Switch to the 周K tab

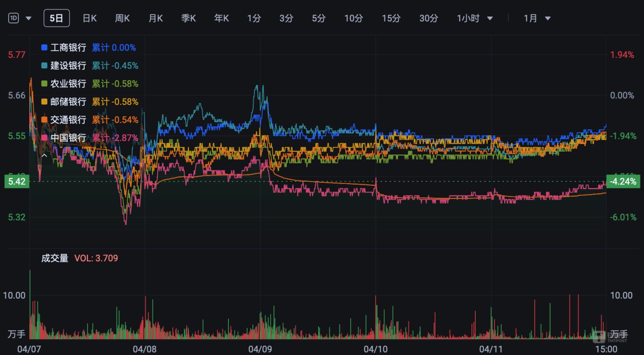coord(122,18)
